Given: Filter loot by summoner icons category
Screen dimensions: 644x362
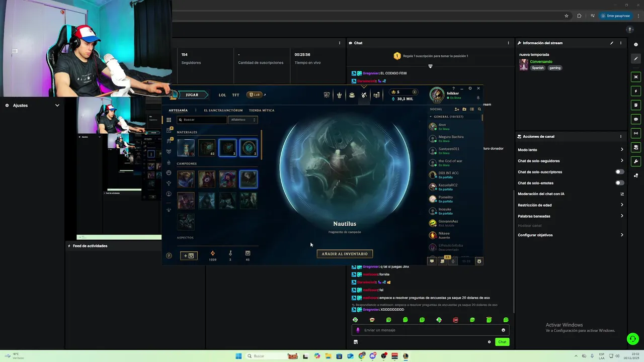Looking at the screenshot, I should [169, 194].
